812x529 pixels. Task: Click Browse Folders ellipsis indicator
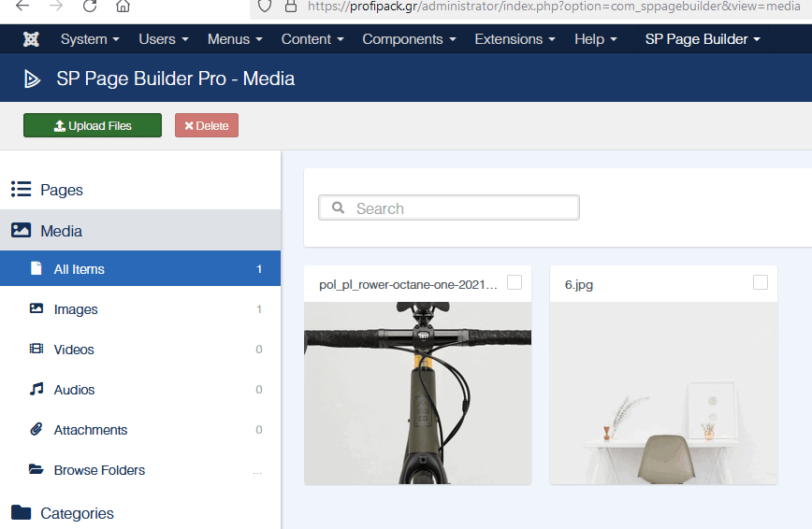tap(257, 473)
